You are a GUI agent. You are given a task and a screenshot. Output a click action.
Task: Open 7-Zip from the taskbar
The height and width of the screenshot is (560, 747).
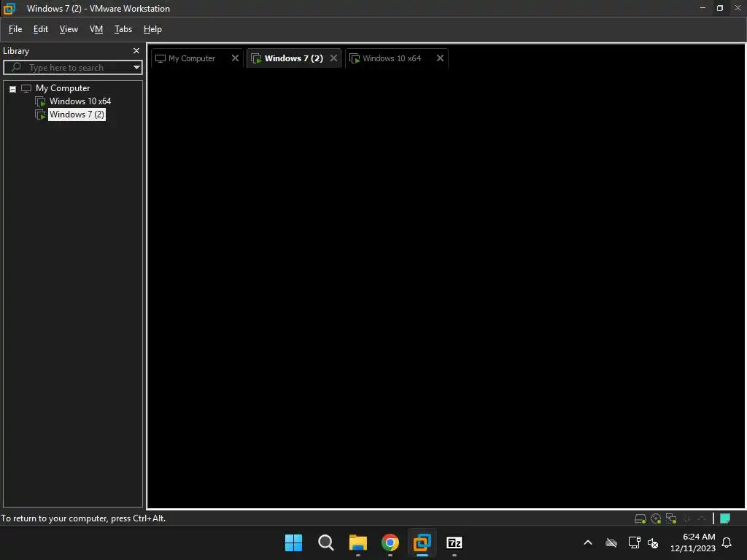click(454, 542)
